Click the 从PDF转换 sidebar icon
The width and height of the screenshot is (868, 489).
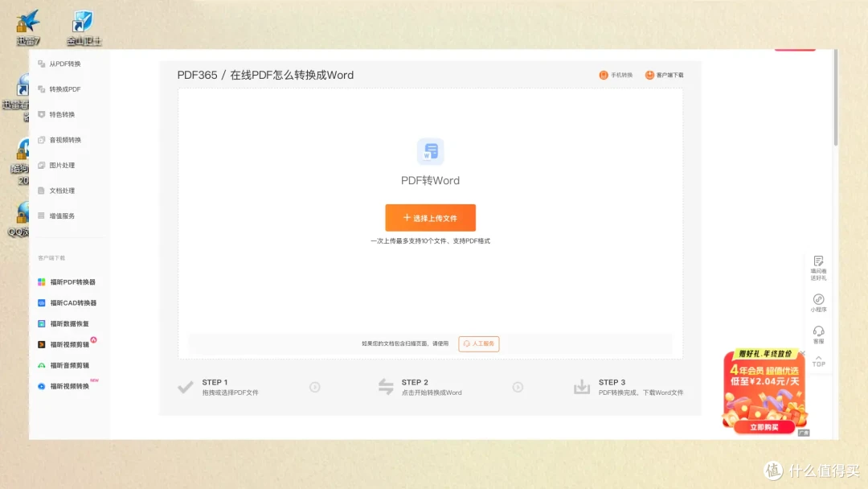(x=42, y=64)
